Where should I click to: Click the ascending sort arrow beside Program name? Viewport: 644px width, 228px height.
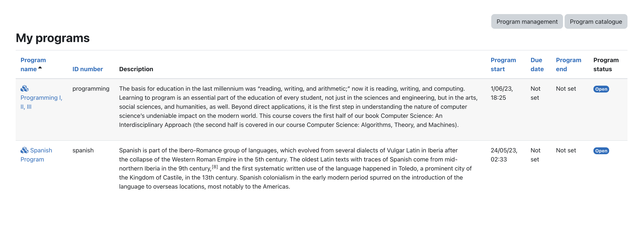(40, 68)
